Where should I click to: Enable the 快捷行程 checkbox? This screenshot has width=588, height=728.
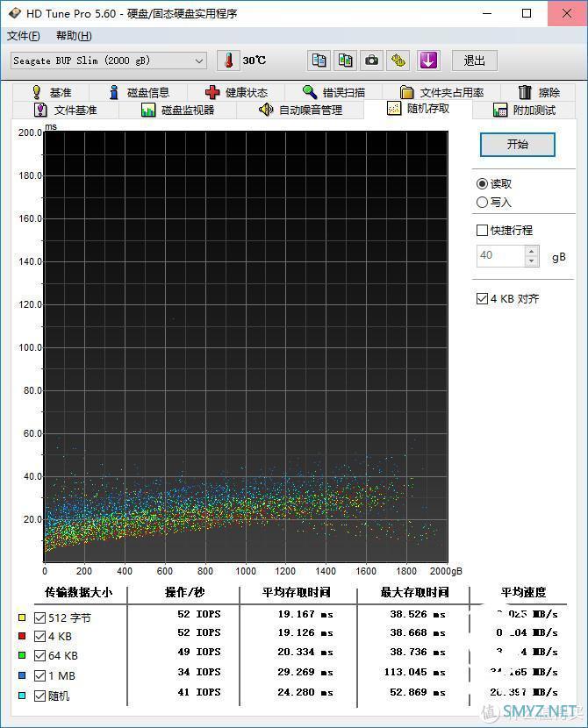(x=482, y=231)
